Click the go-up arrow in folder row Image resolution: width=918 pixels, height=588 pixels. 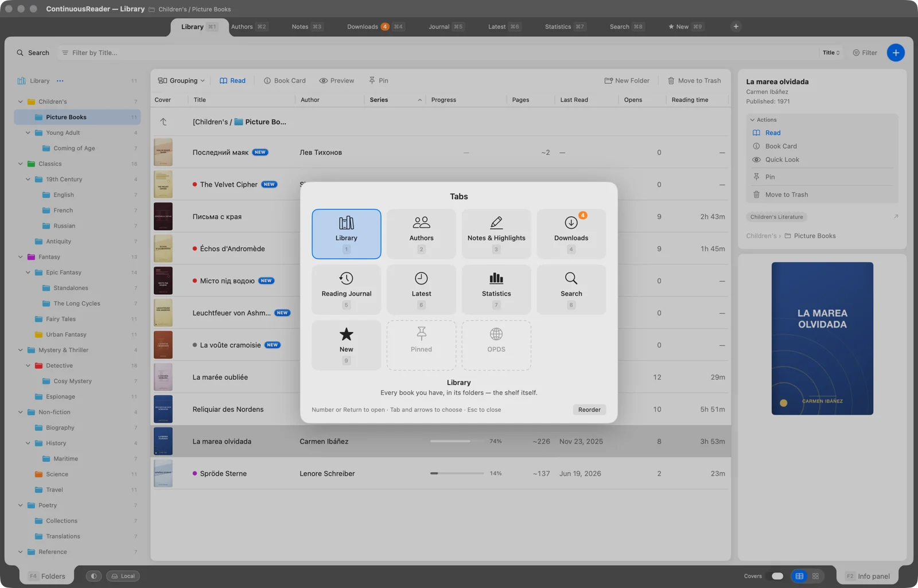[164, 122]
